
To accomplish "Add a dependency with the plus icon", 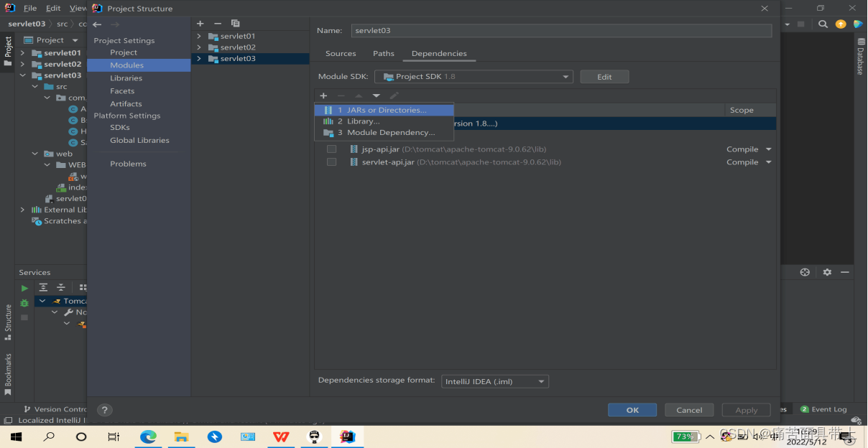I will [323, 95].
